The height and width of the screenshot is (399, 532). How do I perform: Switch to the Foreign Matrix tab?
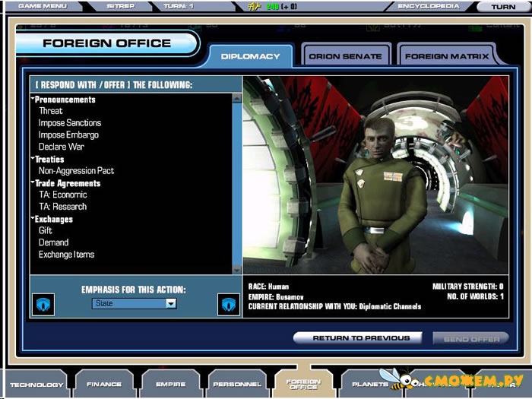pos(447,56)
